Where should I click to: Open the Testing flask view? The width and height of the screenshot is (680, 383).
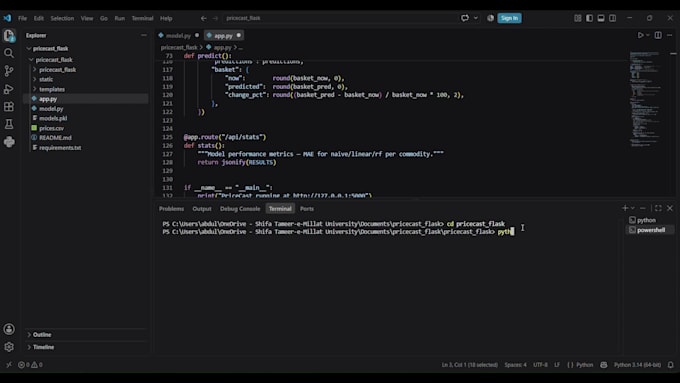tap(9, 124)
